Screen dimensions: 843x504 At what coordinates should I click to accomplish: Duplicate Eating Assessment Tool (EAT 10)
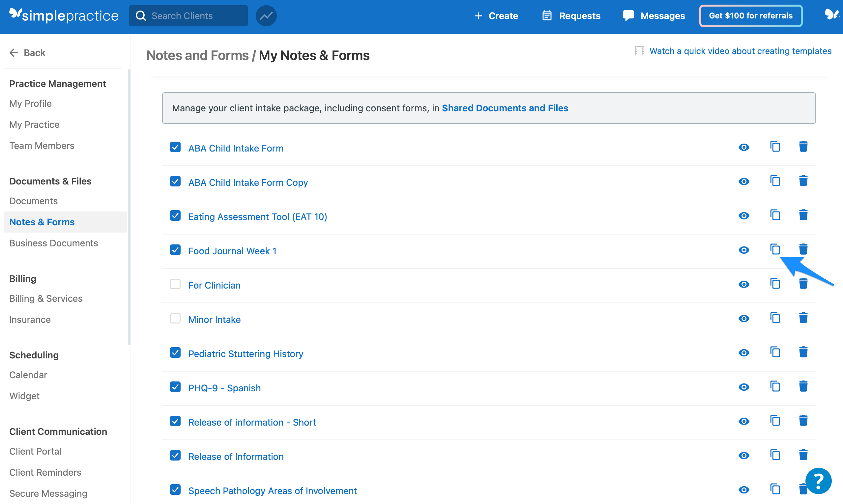[x=775, y=215]
